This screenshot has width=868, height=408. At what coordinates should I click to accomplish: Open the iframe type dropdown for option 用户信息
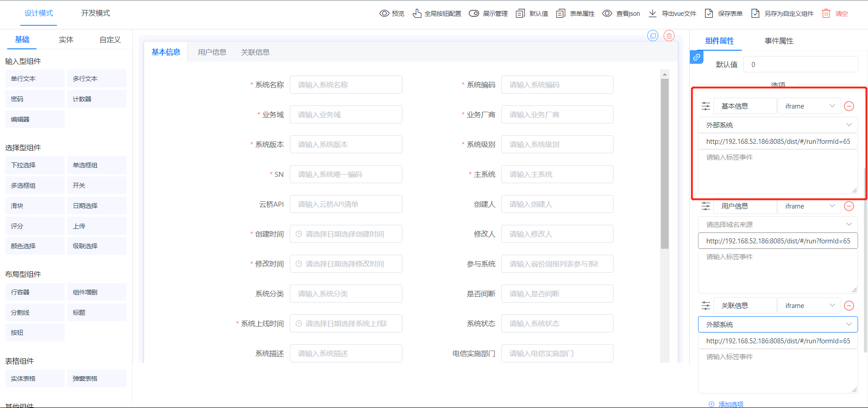[809, 206]
